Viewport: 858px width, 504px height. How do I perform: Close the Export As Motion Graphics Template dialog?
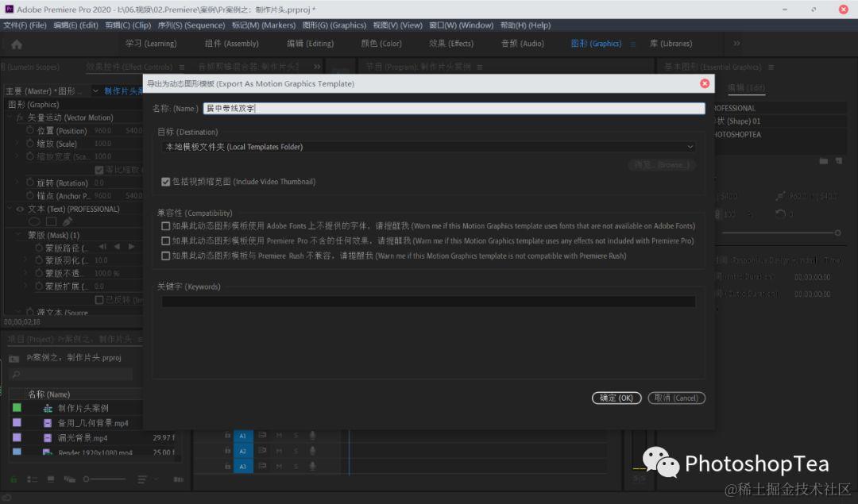[704, 83]
